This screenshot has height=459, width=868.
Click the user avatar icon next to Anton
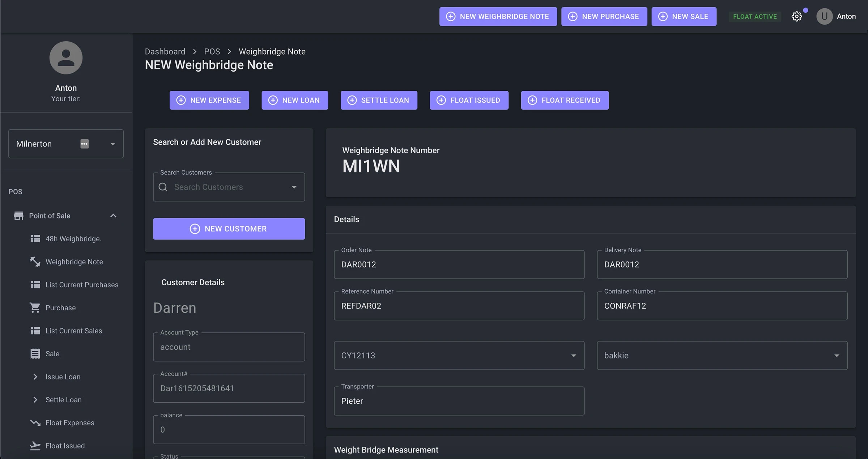[824, 16]
